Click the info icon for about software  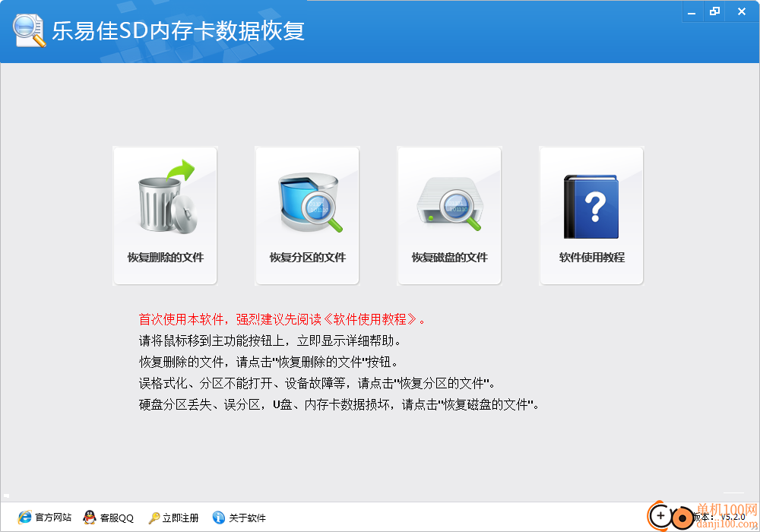219,518
